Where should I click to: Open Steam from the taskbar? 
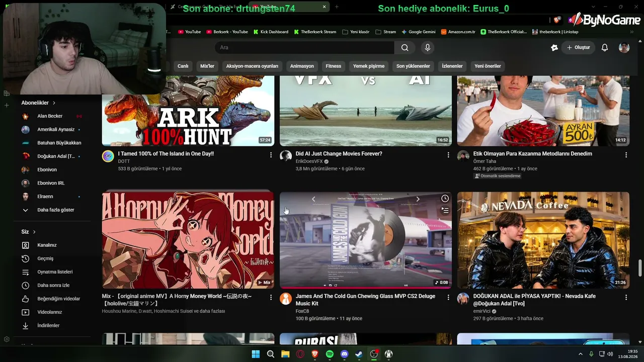359,354
